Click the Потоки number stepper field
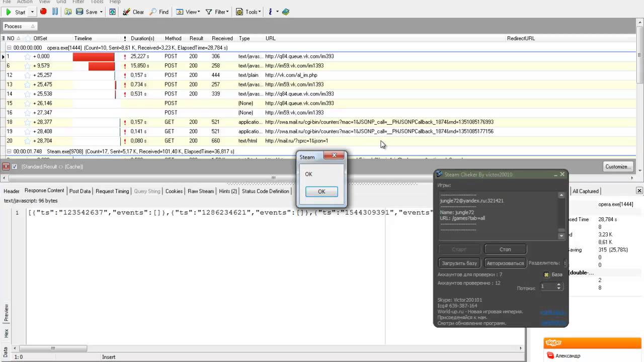The image size is (644, 362). [x=551, y=287]
